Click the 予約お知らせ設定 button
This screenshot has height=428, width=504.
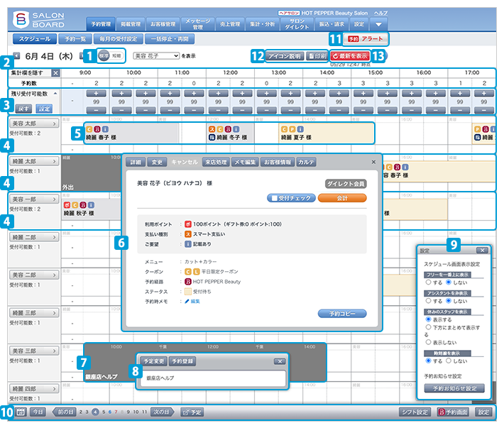(x=454, y=388)
